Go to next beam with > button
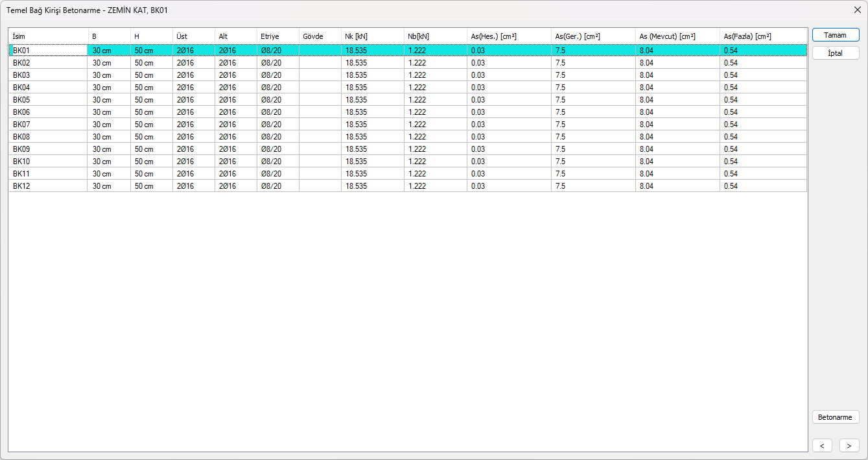The height and width of the screenshot is (460, 868). click(x=849, y=446)
